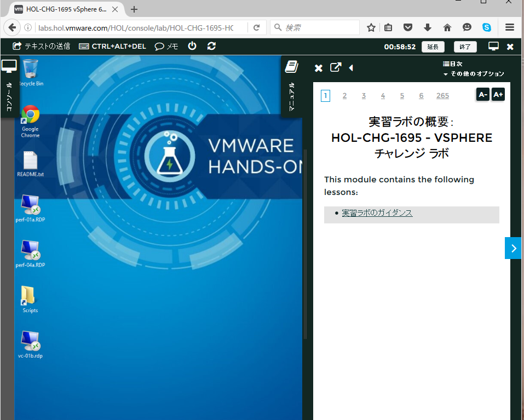Image resolution: width=524 pixels, height=420 pixels.
Task: Click the chat smiley toolbar icon
Action: (x=467, y=27)
